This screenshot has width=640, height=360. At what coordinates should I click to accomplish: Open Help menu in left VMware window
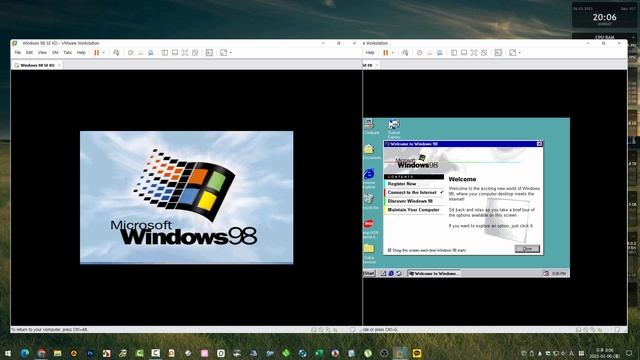click(x=81, y=53)
